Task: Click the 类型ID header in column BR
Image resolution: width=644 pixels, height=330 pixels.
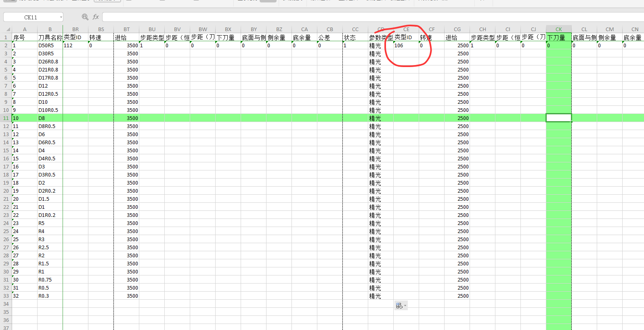Action: tap(76, 37)
